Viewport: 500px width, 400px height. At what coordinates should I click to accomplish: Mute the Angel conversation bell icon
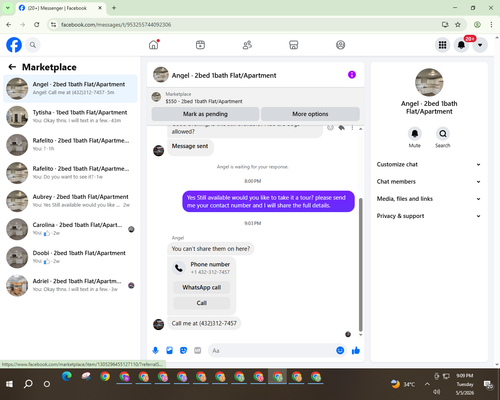415,134
